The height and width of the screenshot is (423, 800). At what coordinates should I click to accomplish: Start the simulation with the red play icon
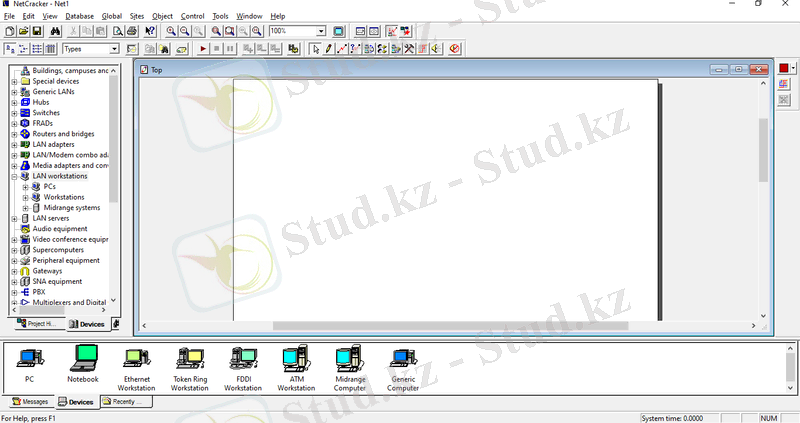203,49
